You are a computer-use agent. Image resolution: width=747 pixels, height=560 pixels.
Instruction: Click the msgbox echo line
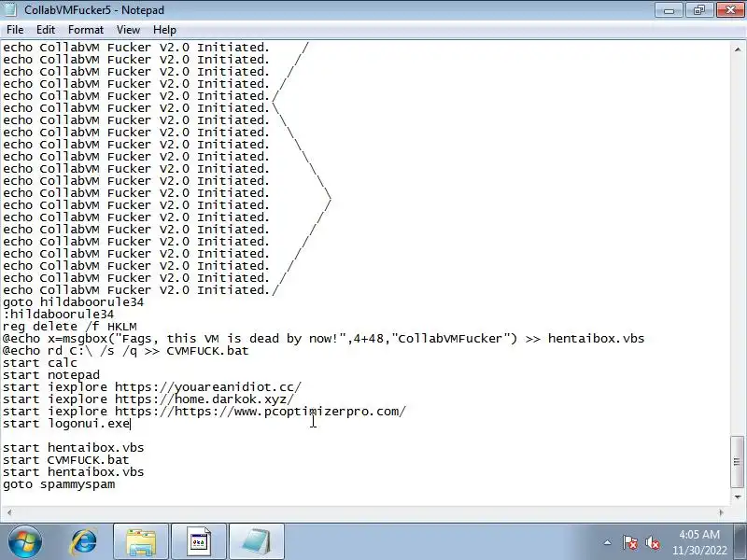point(323,339)
